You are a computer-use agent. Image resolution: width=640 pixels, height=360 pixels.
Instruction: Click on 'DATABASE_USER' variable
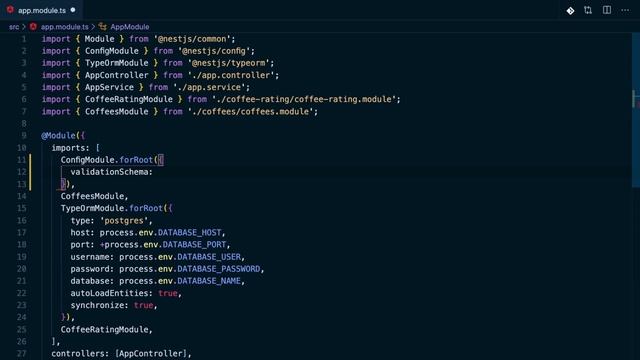(209, 257)
